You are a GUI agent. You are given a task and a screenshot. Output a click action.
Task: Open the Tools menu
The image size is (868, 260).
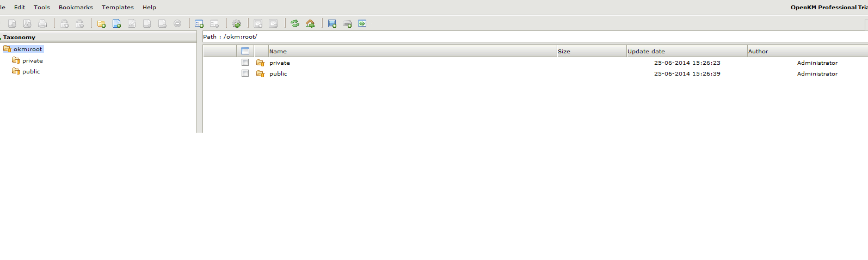(x=42, y=7)
